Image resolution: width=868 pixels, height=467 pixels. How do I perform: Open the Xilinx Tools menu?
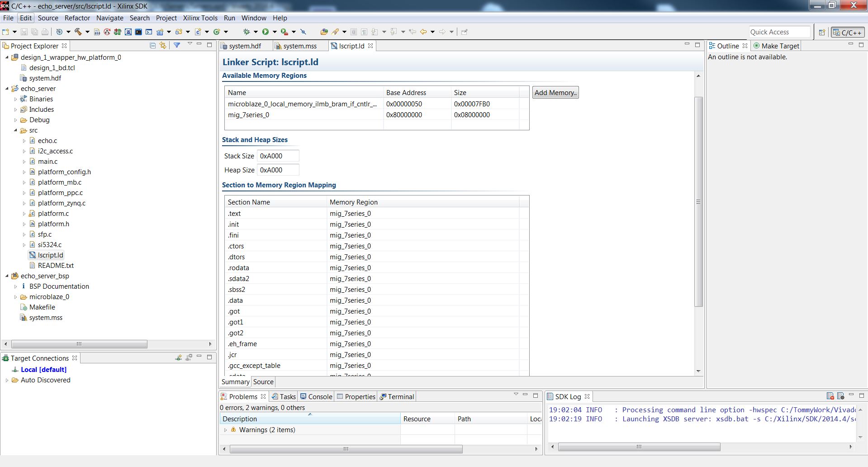coord(200,18)
